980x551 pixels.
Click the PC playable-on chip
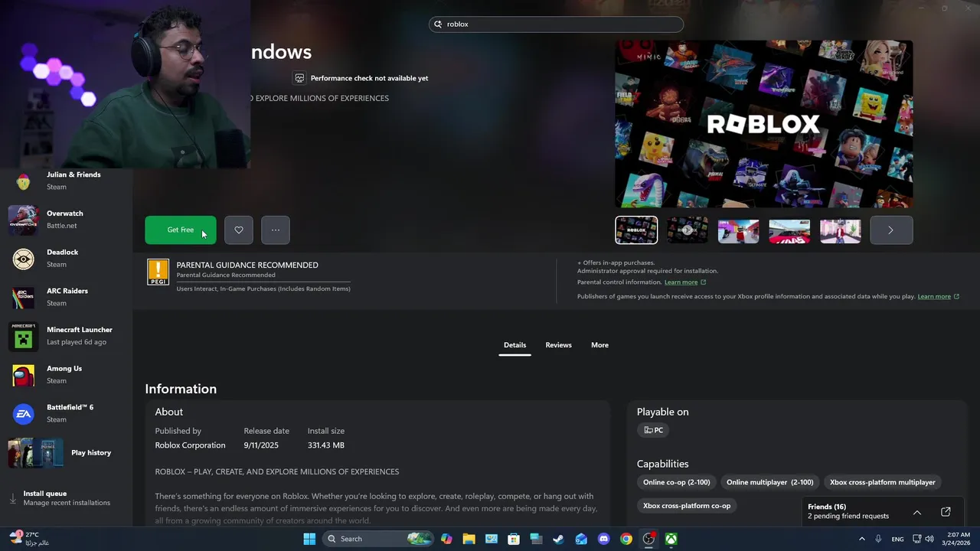coord(653,430)
